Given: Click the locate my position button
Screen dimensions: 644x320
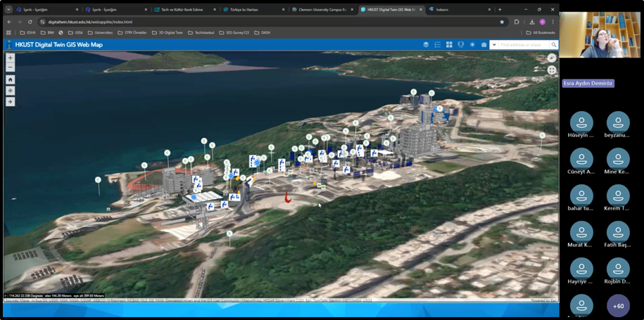Looking at the screenshot, I should (x=10, y=91).
